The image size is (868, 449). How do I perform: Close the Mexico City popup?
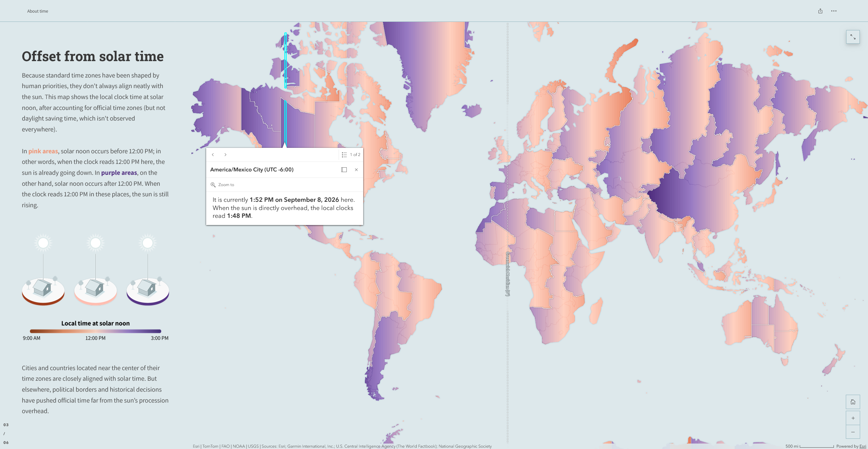356,170
